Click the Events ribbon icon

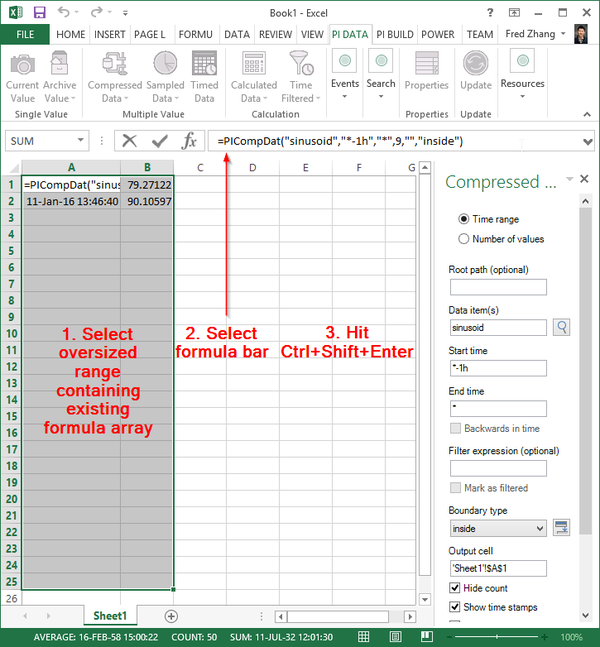tap(345, 61)
